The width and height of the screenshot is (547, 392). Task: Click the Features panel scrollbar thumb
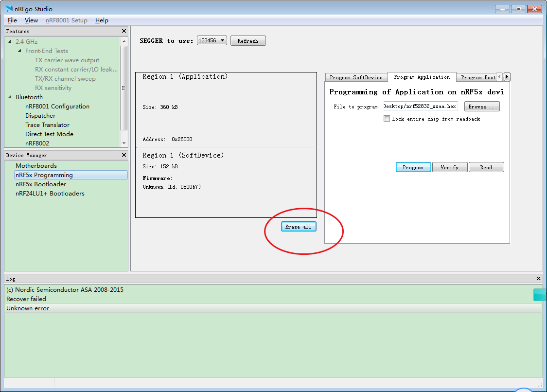coord(124,88)
